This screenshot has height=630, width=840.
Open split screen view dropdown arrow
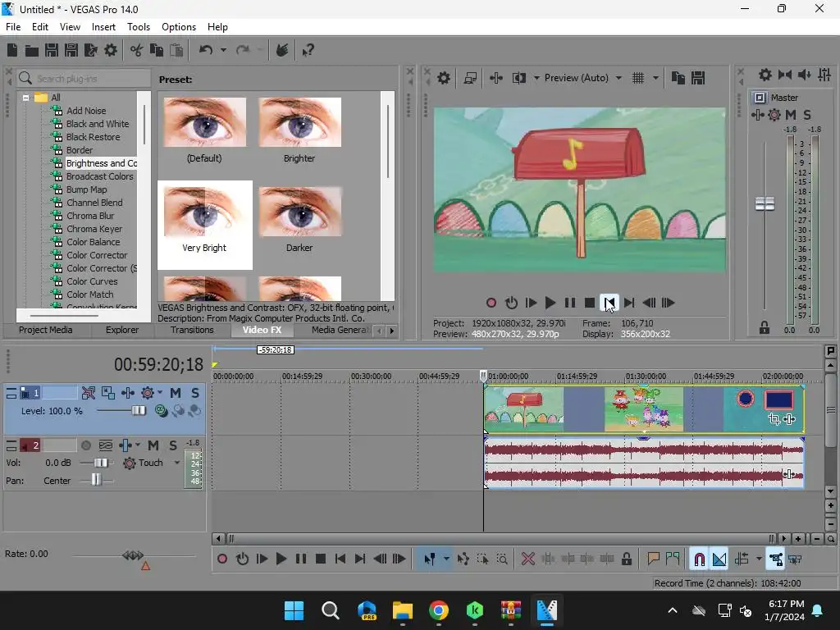point(536,78)
